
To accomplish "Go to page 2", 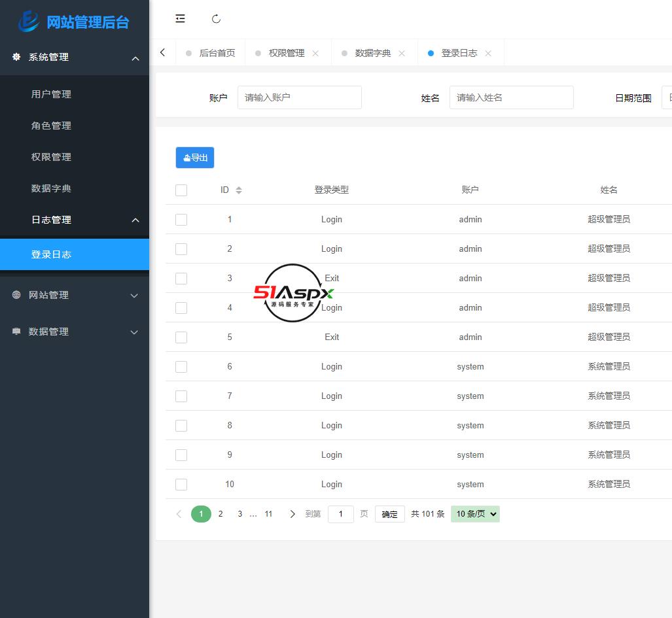I will pyautogui.click(x=221, y=513).
